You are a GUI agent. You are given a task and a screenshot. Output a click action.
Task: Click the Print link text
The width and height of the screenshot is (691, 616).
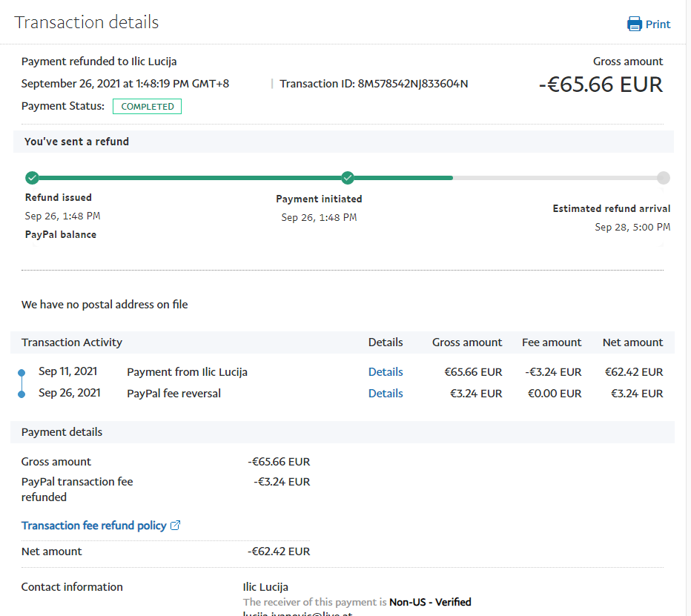pos(658,24)
